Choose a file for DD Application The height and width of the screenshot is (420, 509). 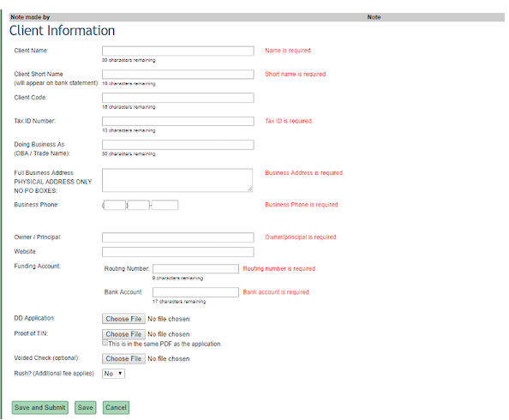(123, 319)
